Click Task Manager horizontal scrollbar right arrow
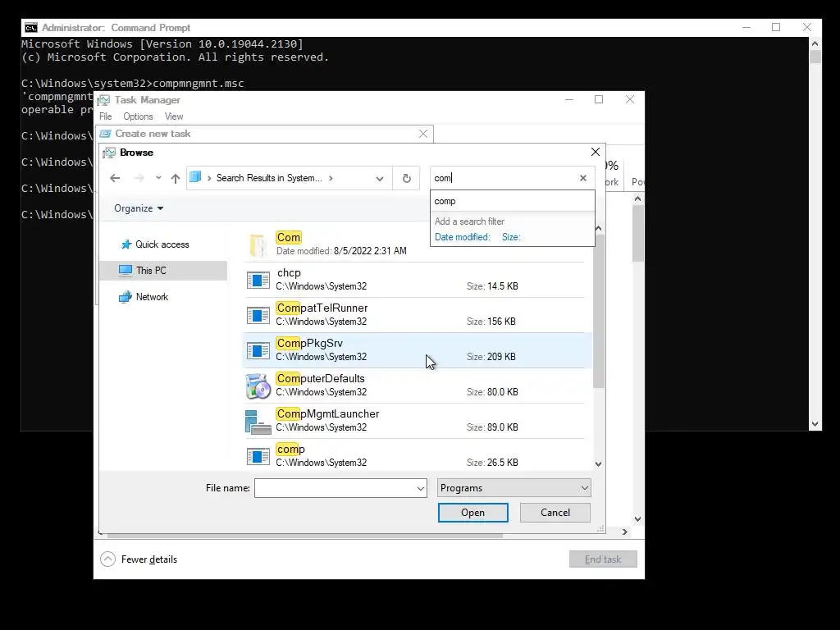840x630 pixels. click(624, 532)
